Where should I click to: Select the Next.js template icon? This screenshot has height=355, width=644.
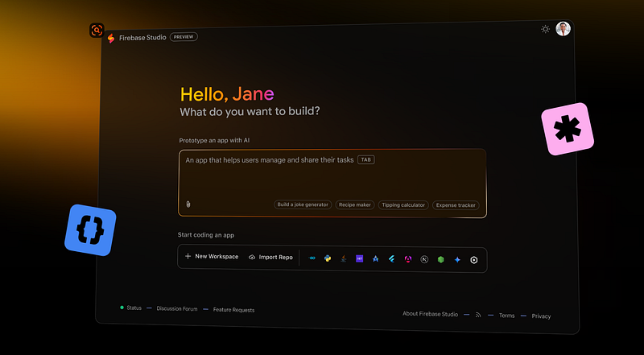point(424,259)
